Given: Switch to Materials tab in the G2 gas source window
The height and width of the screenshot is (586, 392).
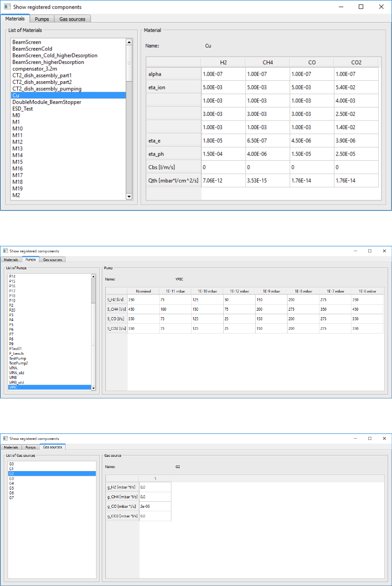Looking at the screenshot, I should (11, 447).
